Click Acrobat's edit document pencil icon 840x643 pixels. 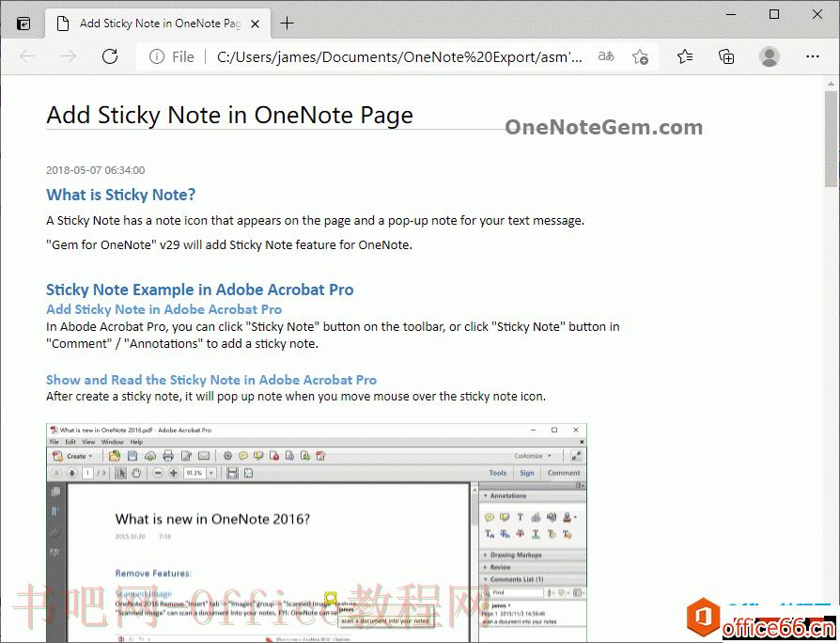(x=186, y=456)
